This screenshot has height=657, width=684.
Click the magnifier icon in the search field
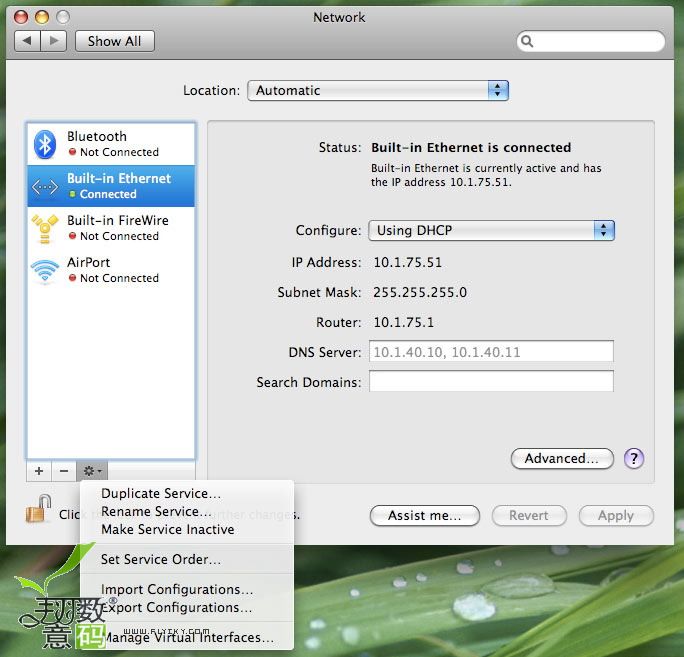tap(527, 41)
